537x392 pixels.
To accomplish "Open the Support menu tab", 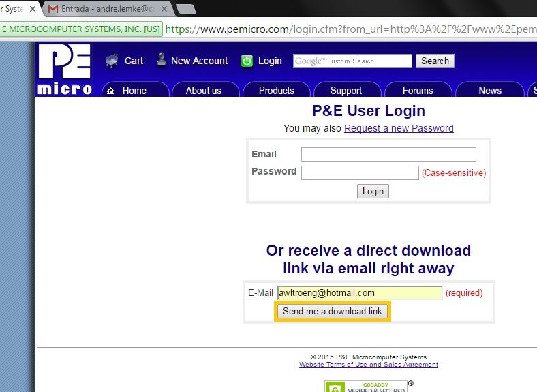I will pos(347,91).
